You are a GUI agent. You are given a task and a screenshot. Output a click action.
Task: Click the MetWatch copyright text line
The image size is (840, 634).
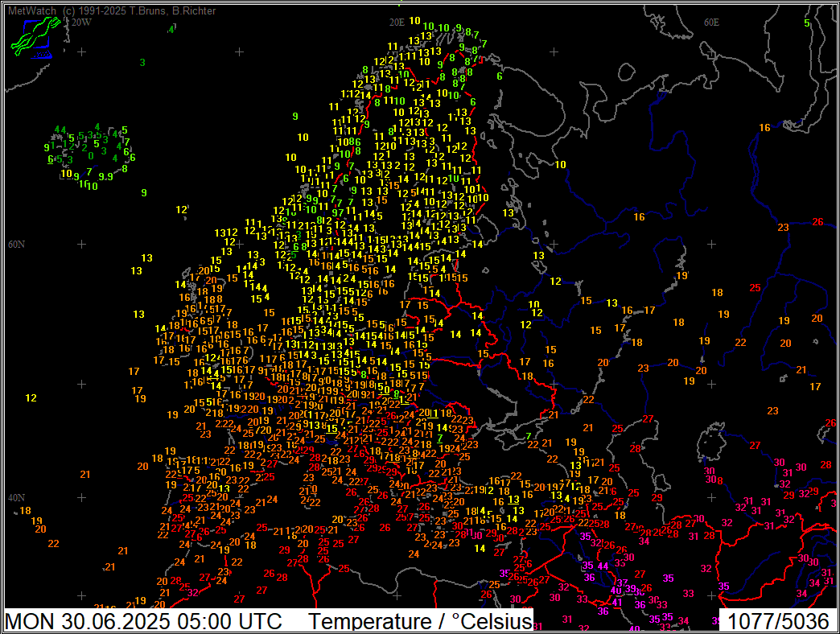pyautogui.click(x=112, y=10)
